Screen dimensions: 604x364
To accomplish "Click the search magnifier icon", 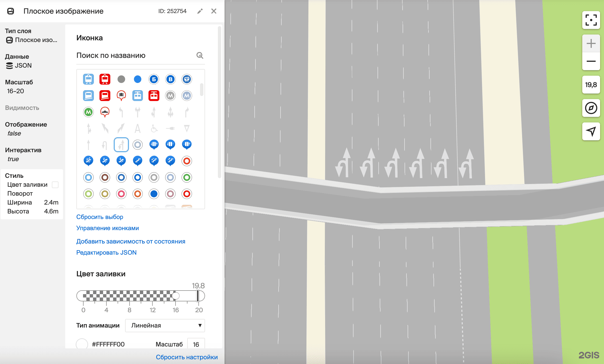I will [200, 55].
